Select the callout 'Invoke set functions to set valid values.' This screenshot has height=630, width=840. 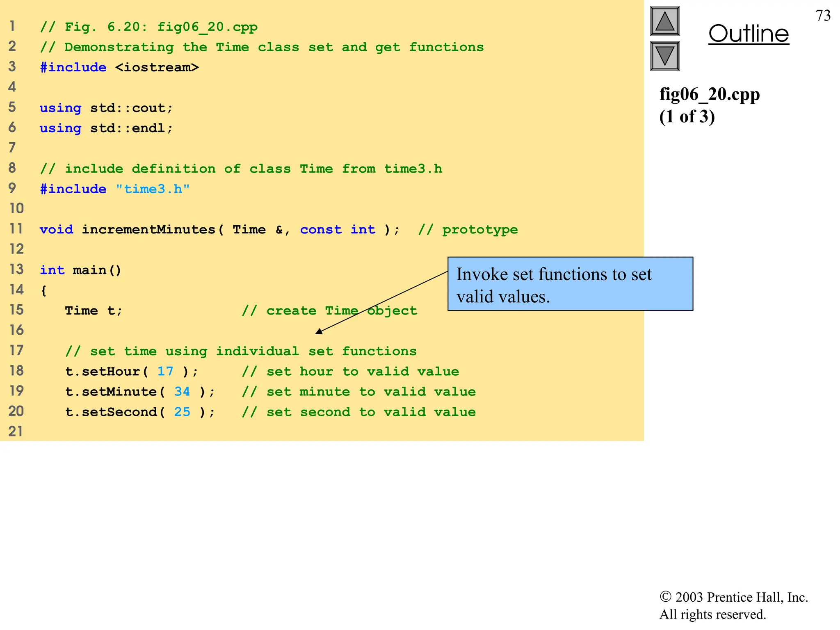570,284
